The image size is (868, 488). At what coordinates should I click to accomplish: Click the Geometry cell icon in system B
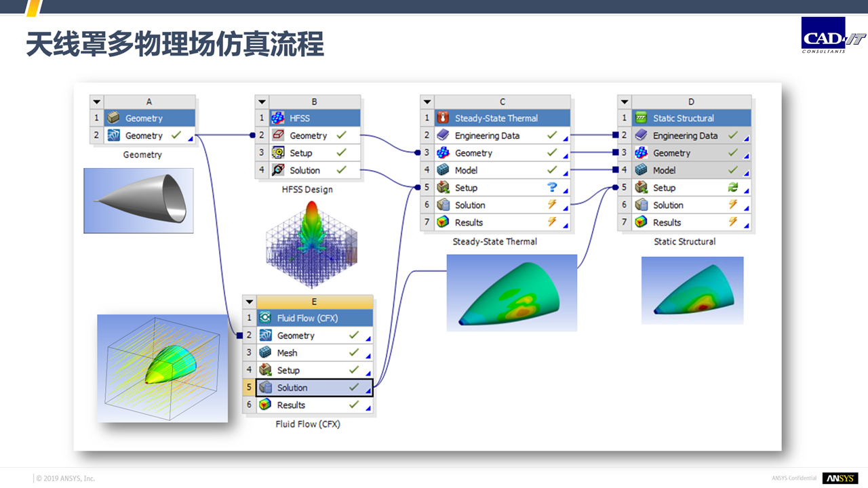point(277,136)
